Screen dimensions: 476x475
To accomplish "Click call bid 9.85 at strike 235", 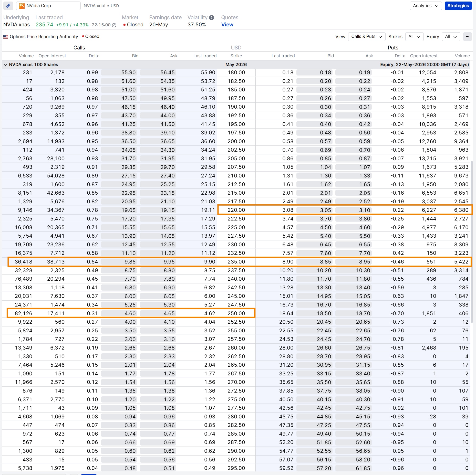I will [119, 262].
